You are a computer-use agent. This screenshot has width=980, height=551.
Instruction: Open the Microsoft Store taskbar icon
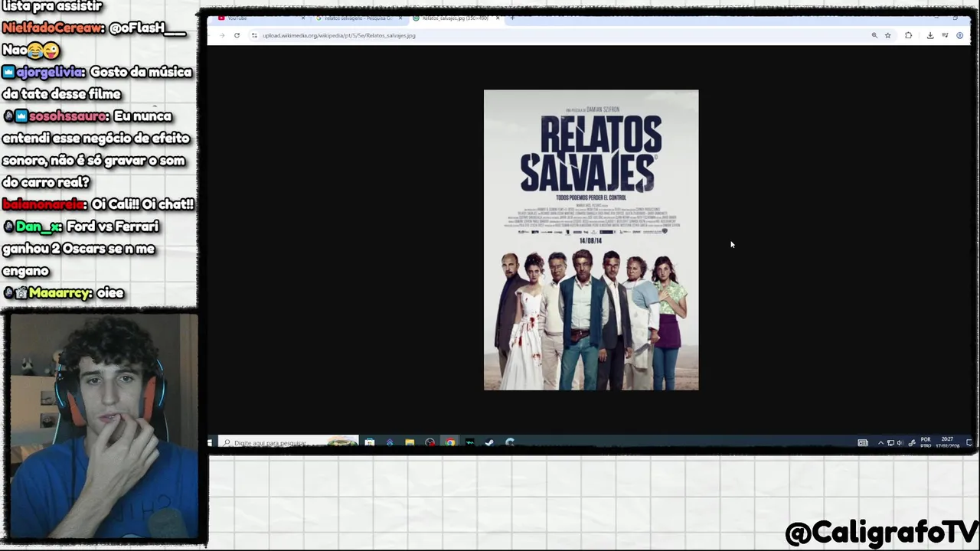(x=370, y=442)
